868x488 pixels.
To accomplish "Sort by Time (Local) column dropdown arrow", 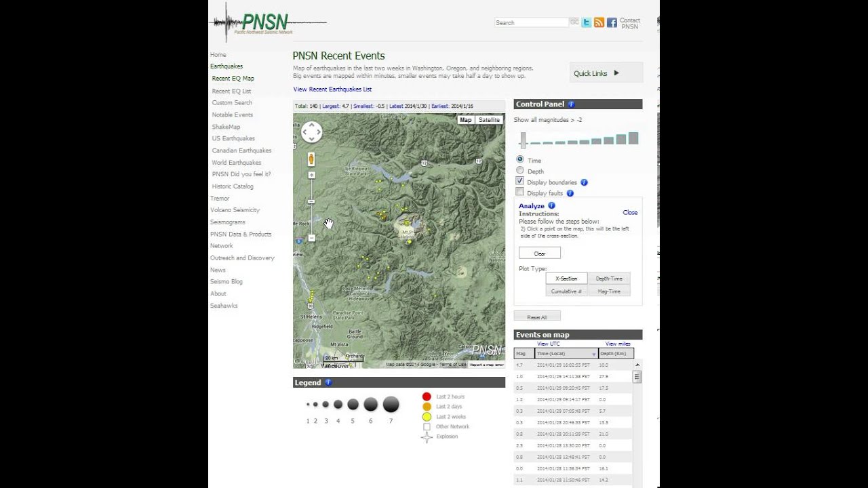I will pos(594,354).
